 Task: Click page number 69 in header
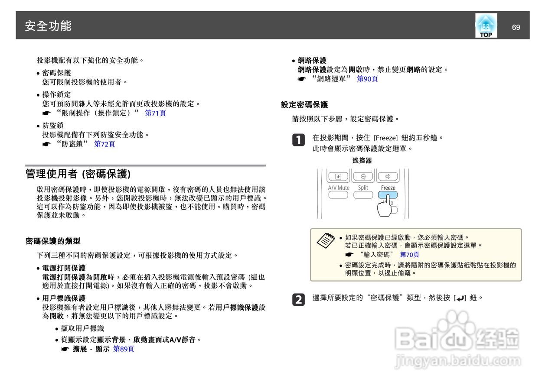[x=516, y=27]
